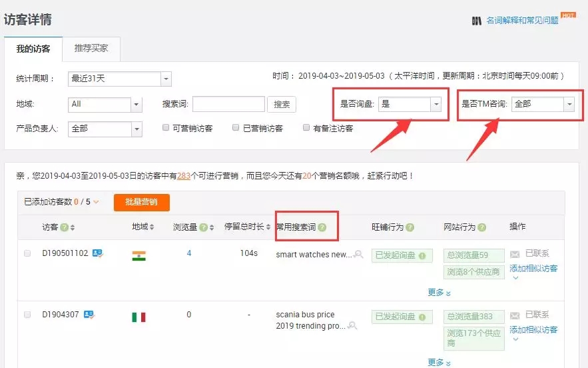Viewport: 588px width, 368px height.
Task: Click the 283 marketable visitors link
Action: 184,176
